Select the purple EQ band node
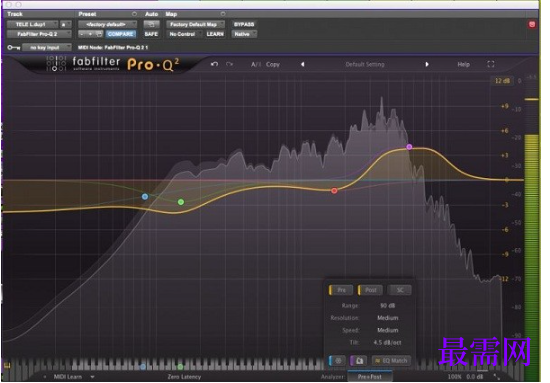The height and width of the screenshot is (383, 550). [x=409, y=147]
